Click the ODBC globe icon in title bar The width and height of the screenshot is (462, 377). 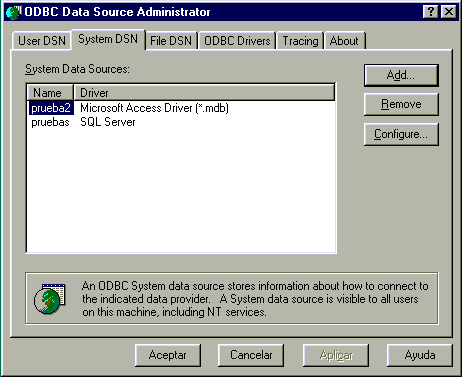(13, 12)
